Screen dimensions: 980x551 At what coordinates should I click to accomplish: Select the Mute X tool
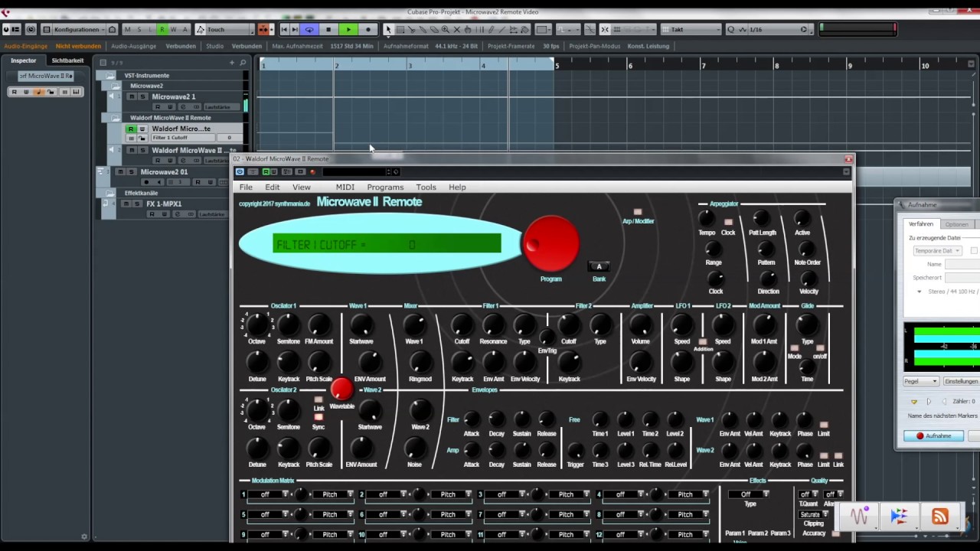coord(457,30)
